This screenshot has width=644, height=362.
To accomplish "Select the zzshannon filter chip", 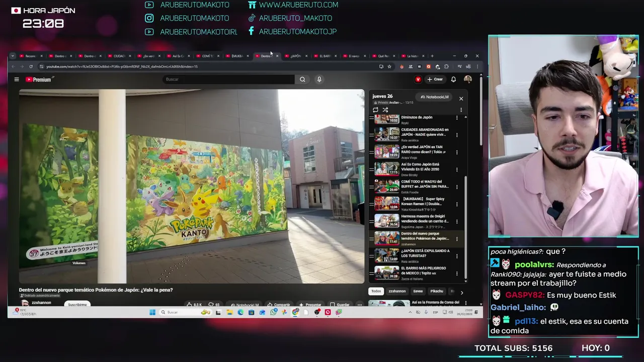I will click(397, 291).
